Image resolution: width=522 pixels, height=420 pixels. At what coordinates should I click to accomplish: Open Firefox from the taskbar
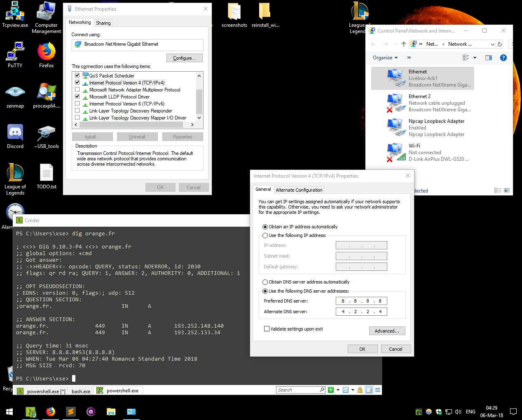51,411
